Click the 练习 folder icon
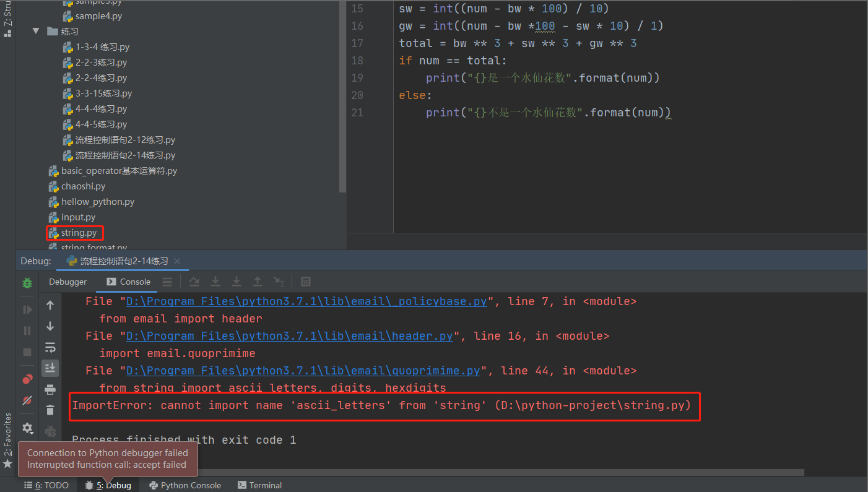 pos(52,31)
